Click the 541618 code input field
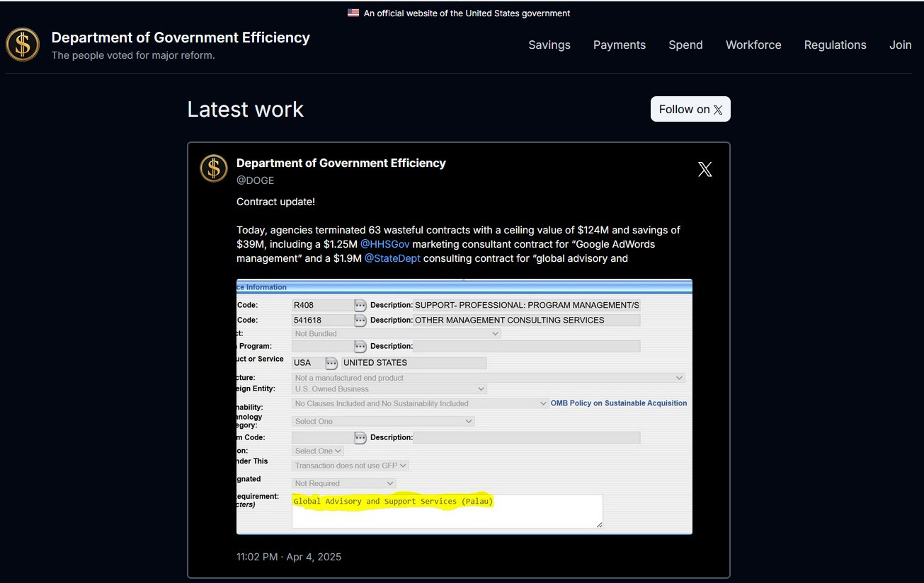The width and height of the screenshot is (924, 583). click(x=323, y=320)
